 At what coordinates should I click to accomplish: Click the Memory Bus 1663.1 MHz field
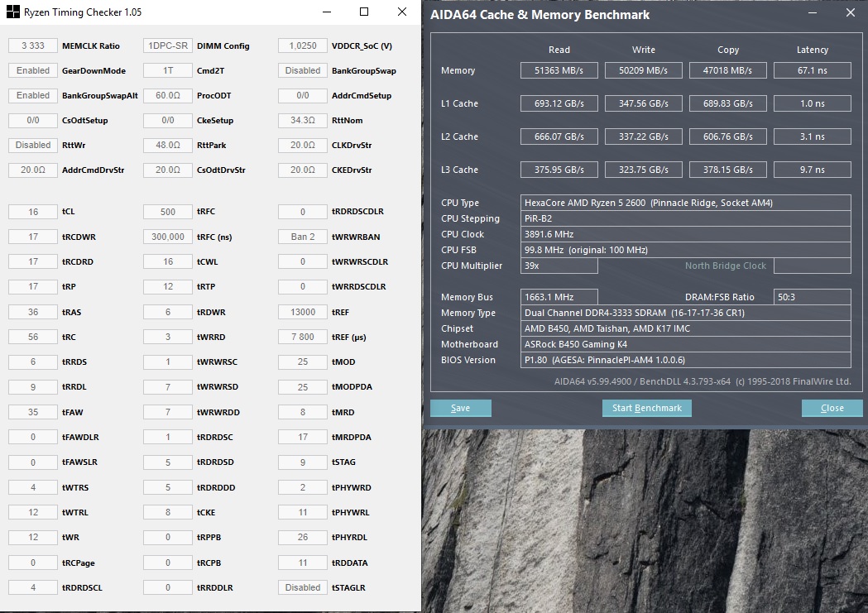pos(559,297)
